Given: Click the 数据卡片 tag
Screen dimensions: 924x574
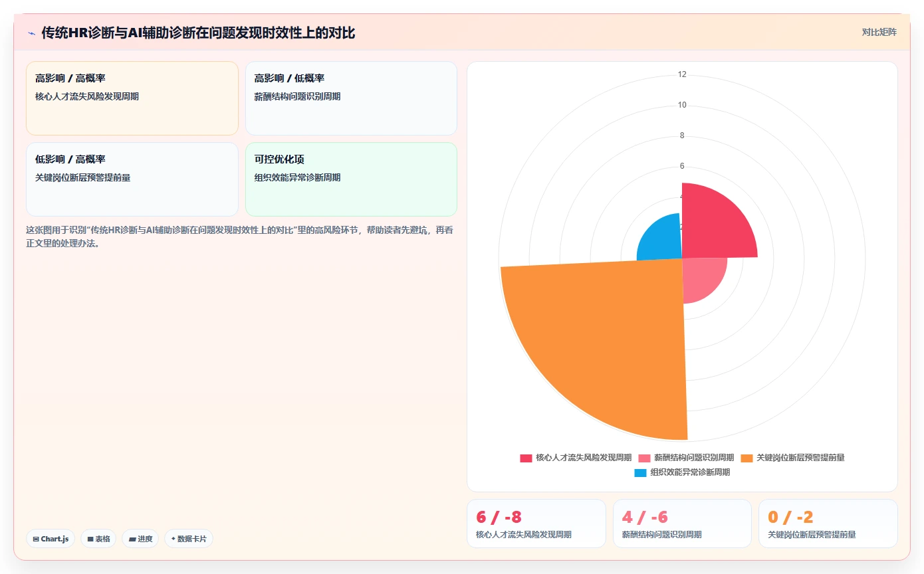Looking at the screenshot, I should click(x=189, y=539).
